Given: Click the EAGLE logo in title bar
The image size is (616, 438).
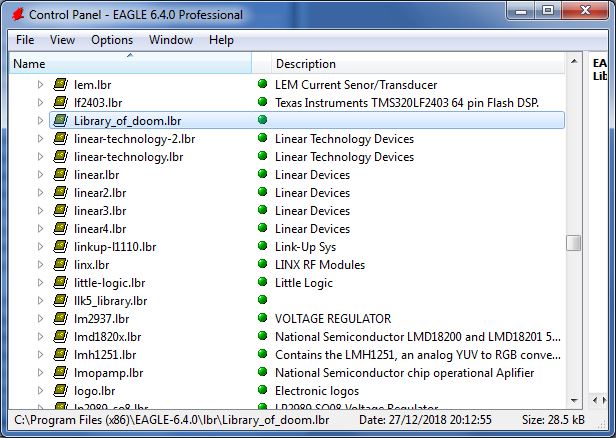Looking at the screenshot, I should (x=18, y=15).
